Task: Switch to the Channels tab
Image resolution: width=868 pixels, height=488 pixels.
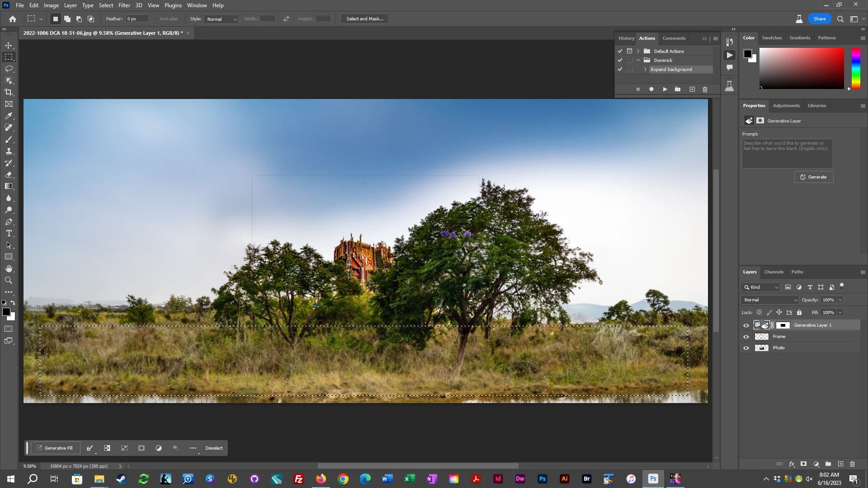Action: coord(774,272)
